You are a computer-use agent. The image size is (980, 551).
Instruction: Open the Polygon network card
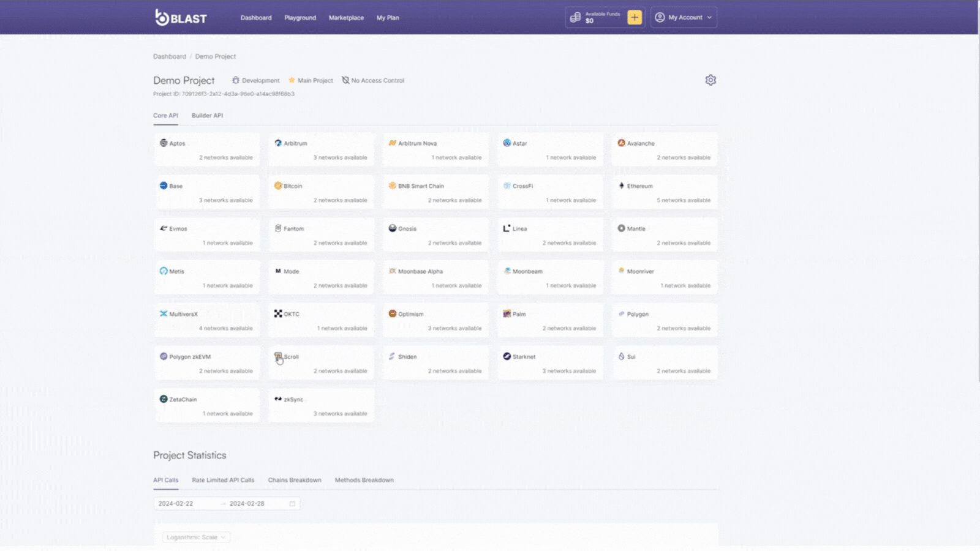[x=665, y=320]
